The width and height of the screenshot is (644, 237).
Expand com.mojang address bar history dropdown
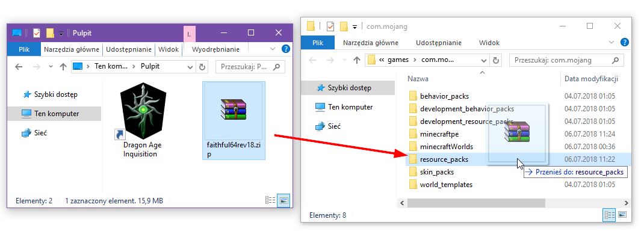click(x=484, y=60)
